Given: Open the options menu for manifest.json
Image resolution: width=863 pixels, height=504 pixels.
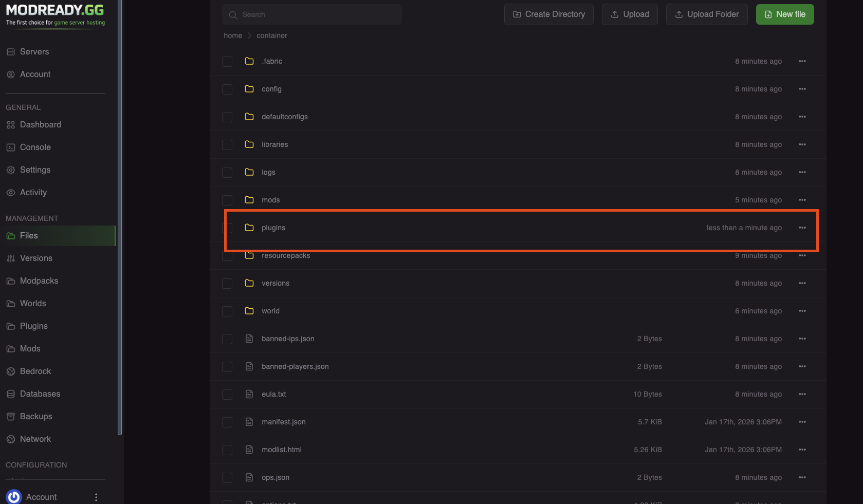Looking at the screenshot, I should click(x=802, y=422).
